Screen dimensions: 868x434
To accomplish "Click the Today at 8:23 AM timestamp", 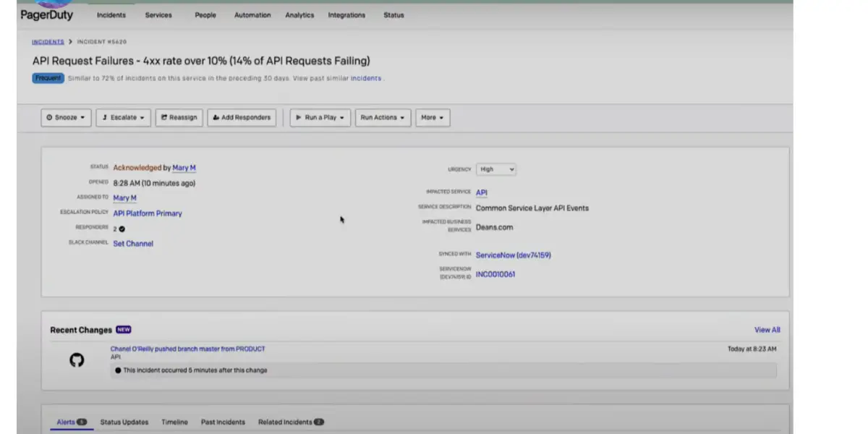I will coord(752,349).
